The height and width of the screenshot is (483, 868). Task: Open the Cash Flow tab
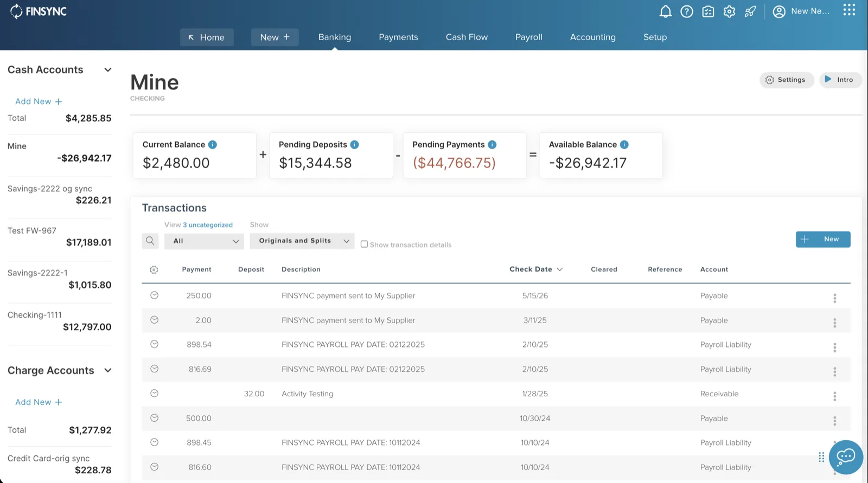467,37
